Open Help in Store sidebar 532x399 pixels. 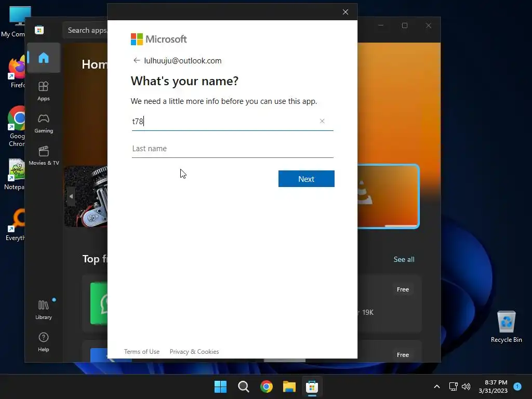(x=44, y=342)
